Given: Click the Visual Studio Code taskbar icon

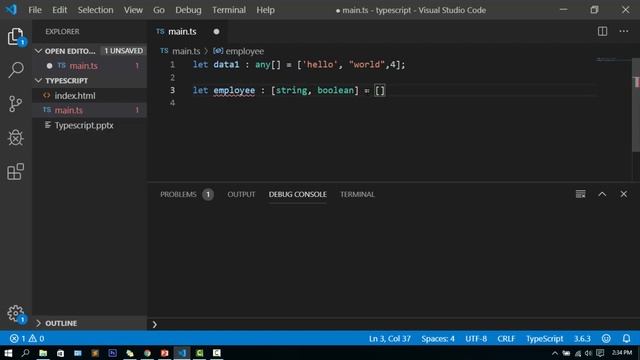Looking at the screenshot, I should click(x=182, y=353).
